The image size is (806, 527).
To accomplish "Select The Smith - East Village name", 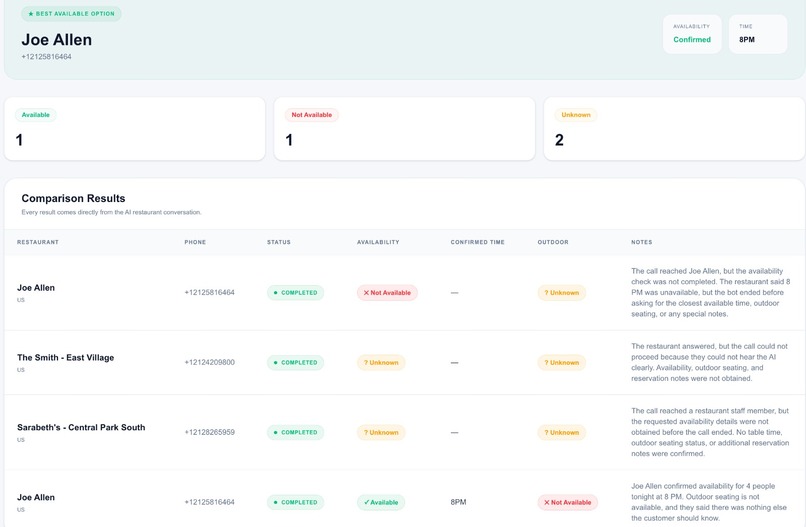I will pos(65,357).
